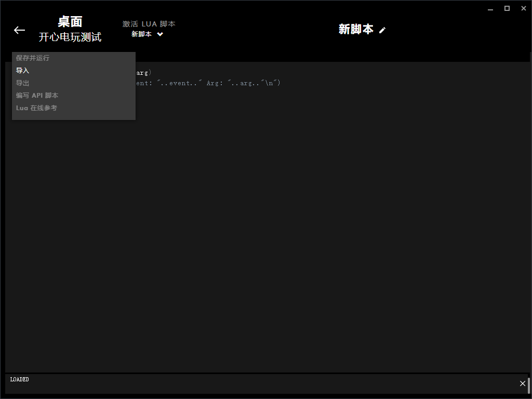The image size is (532, 399).
Task: Click 导出 in the script menu
Action: click(x=23, y=83)
